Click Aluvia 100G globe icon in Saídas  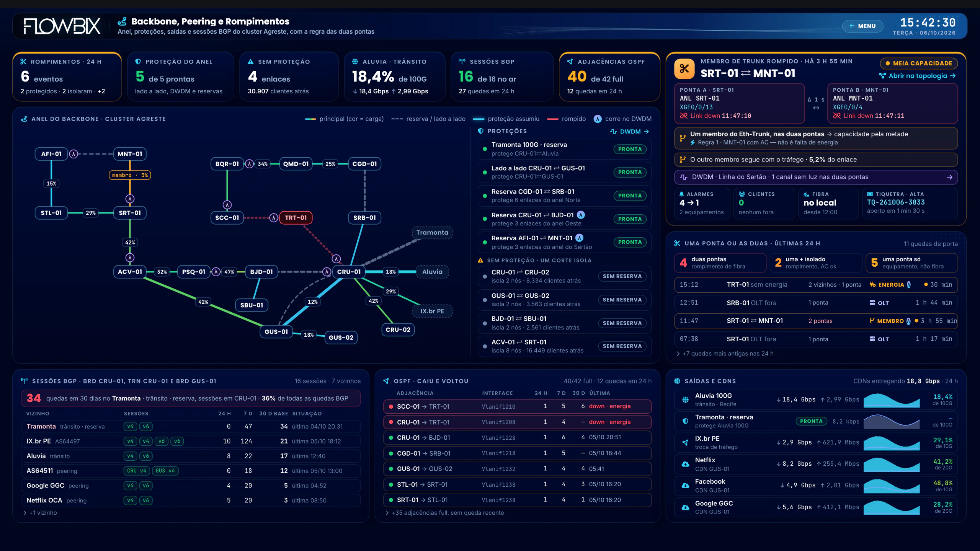click(685, 400)
